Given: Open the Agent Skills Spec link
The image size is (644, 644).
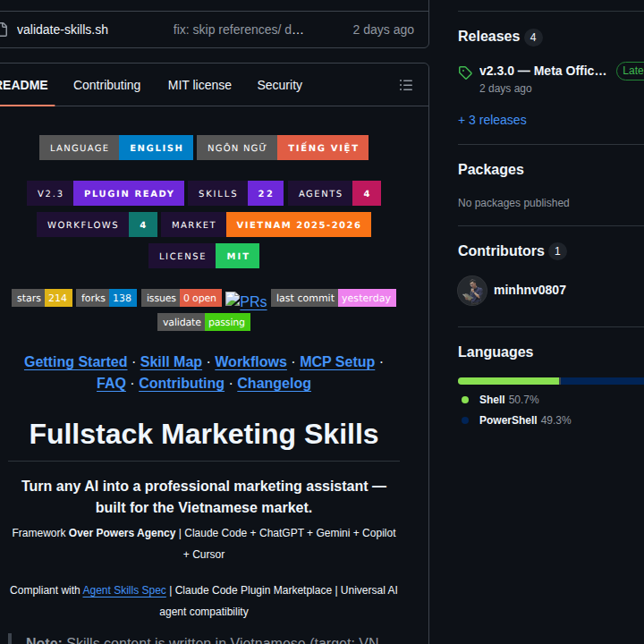Looking at the screenshot, I should point(124,590).
